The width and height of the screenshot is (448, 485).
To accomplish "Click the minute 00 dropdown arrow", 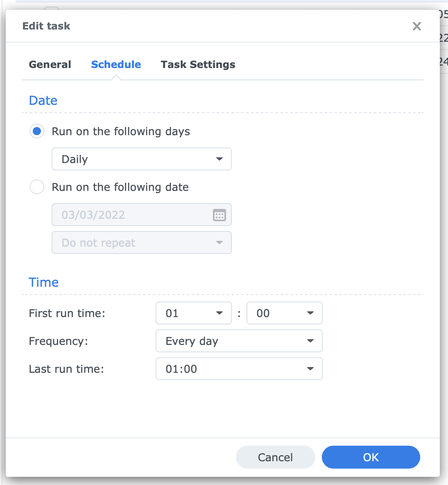I will coord(310,313).
